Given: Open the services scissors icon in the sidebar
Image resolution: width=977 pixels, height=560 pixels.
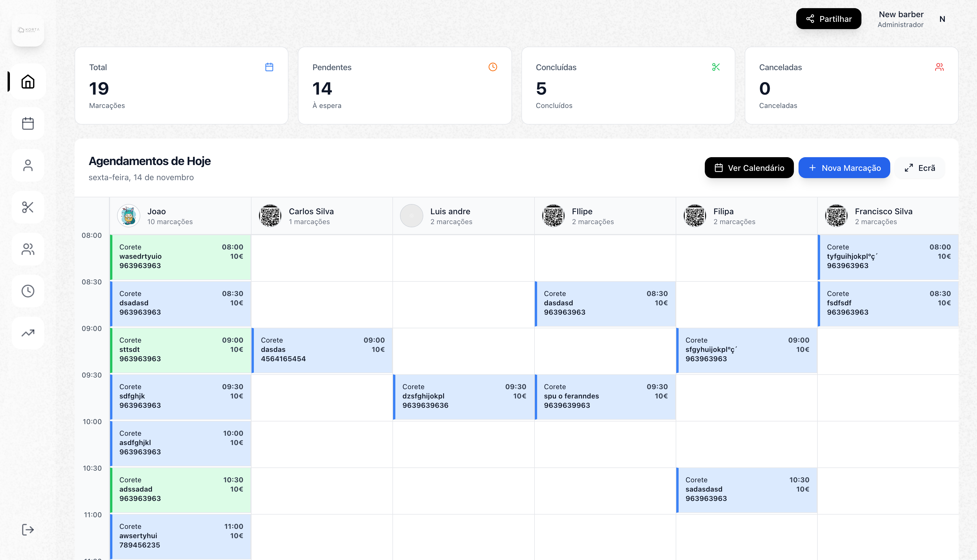Looking at the screenshot, I should pyautogui.click(x=28, y=208).
